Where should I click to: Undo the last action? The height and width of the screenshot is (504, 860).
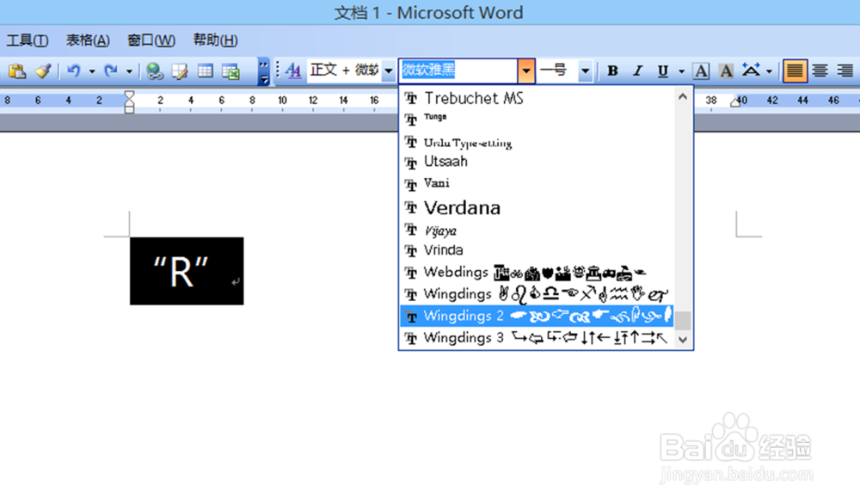74,71
